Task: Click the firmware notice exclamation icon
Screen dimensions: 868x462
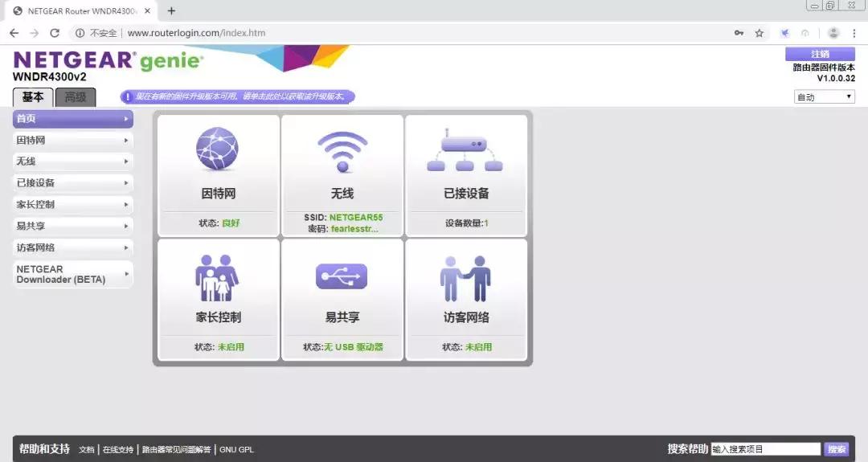Action: coord(127,97)
